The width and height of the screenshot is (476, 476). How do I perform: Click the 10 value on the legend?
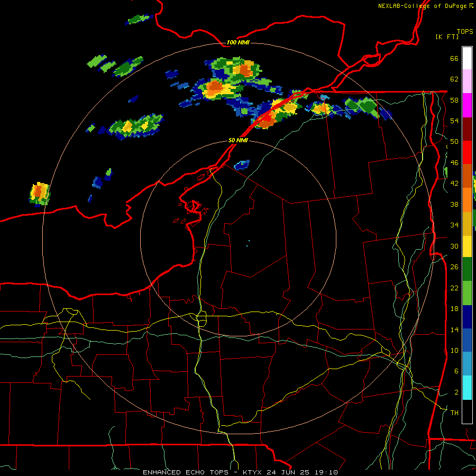coord(454,350)
